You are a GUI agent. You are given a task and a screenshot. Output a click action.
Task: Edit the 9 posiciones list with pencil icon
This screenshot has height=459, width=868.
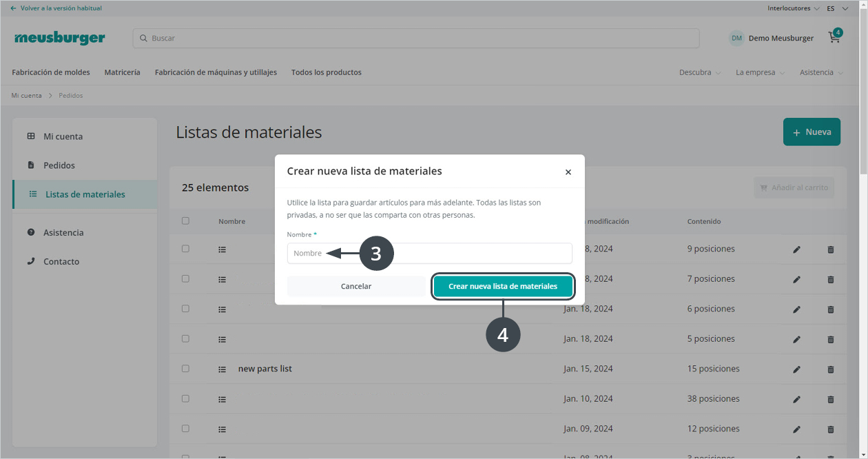796,249
